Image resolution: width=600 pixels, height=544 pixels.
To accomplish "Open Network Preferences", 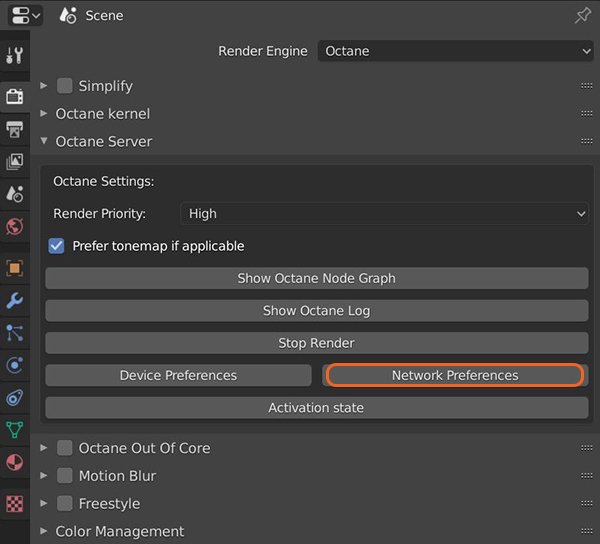I will pyautogui.click(x=455, y=375).
